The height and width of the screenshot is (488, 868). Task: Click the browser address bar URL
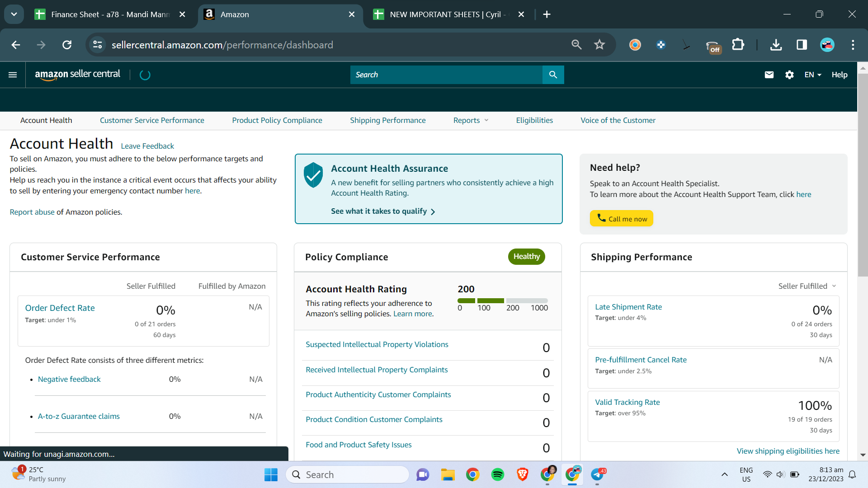[x=222, y=45]
